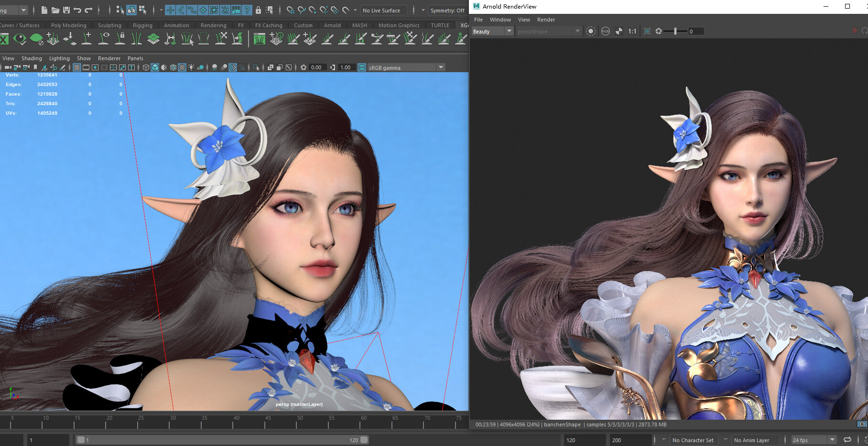Open the perspShape camera dropdown
Screen dimensions: 868x446
pos(549,31)
